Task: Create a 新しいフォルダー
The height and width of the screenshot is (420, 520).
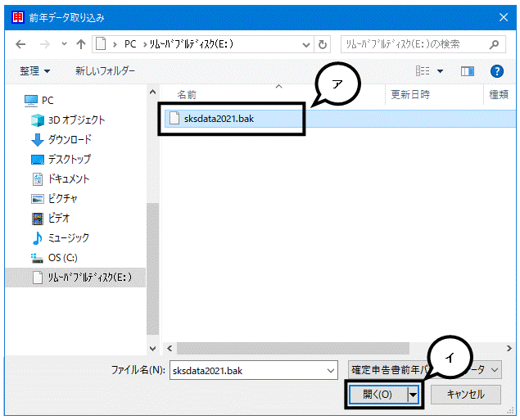Action: coord(105,71)
